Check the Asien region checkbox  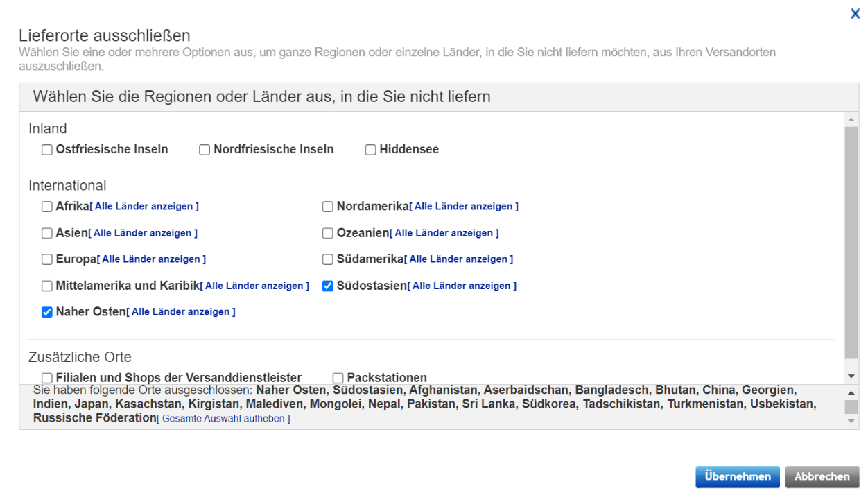click(46, 233)
